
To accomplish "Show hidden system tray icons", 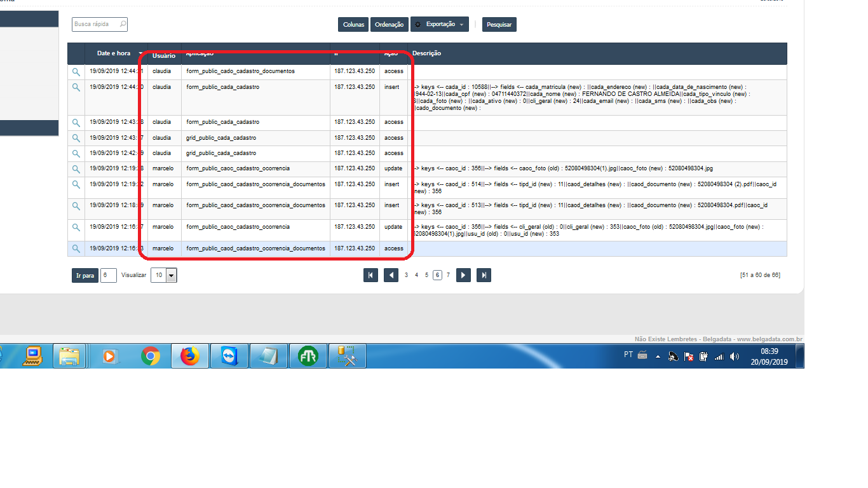I will [x=658, y=357].
